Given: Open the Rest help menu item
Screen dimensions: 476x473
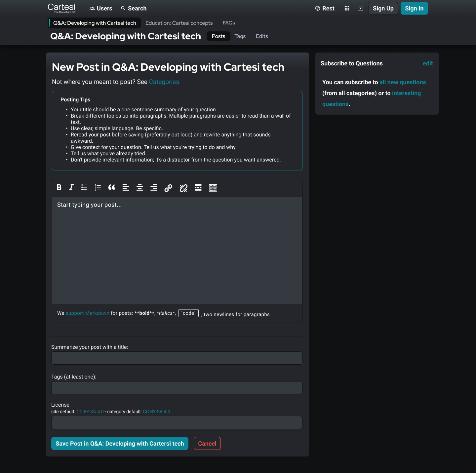Looking at the screenshot, I should (325, 8).
